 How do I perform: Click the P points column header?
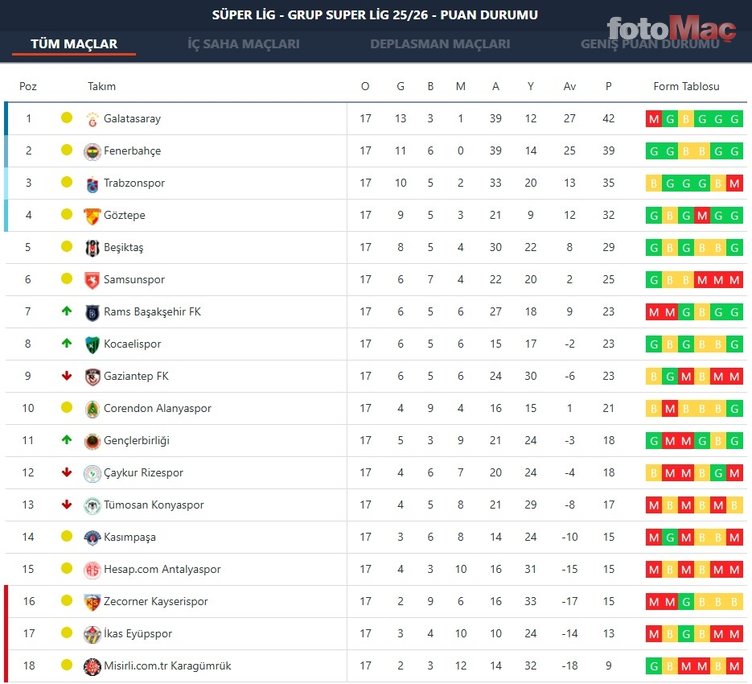(x=608, y=87)
